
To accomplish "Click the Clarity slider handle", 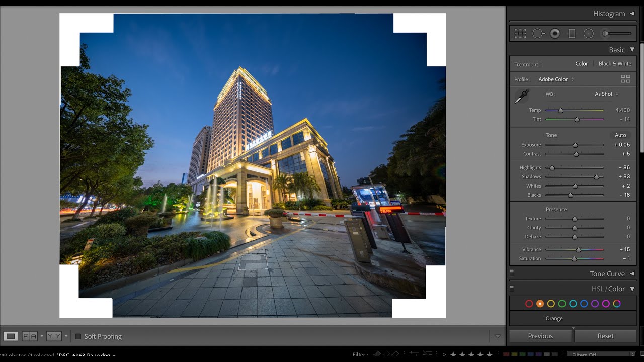I will [575, 228].
